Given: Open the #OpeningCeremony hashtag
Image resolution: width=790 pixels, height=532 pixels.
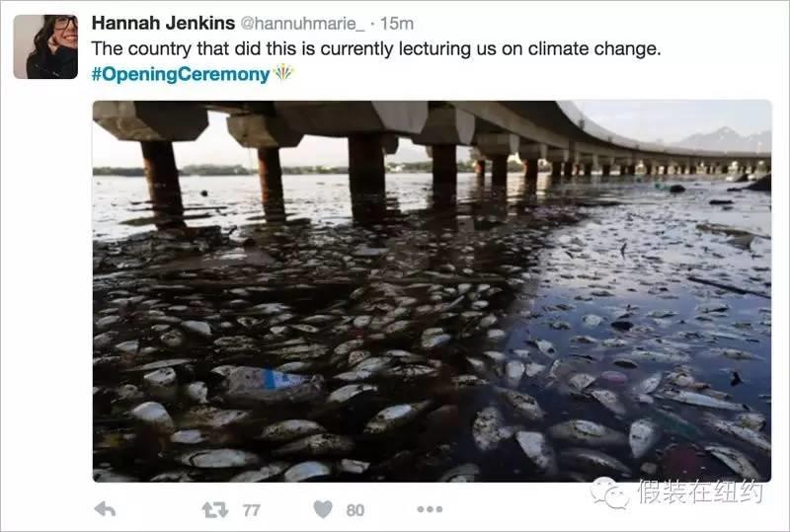Looking at the screenshot, I should point(180,74).
